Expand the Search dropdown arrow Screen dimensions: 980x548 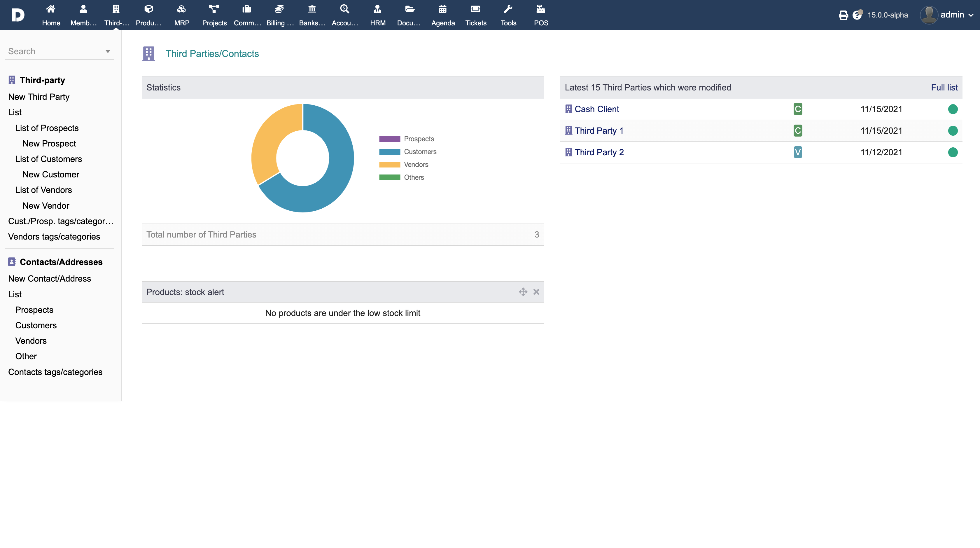[x=108, y=51]
